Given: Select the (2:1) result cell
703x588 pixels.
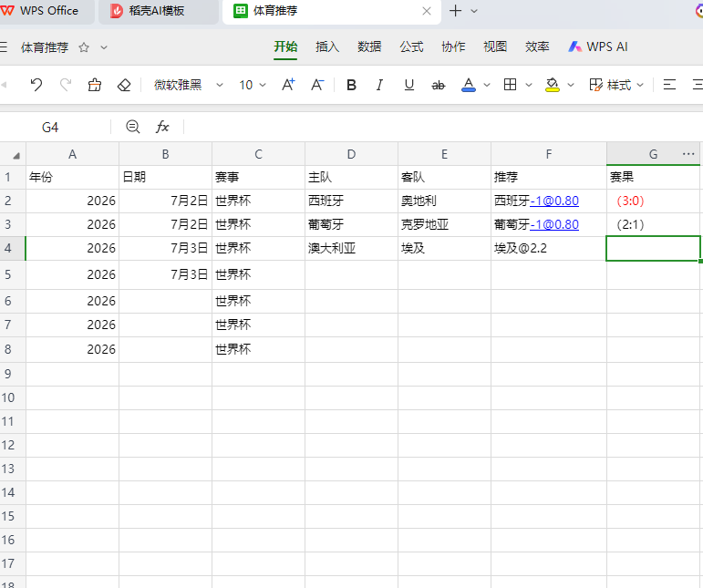Looking at the screenshot, I should pyautogui.click(x=653, y=224).
